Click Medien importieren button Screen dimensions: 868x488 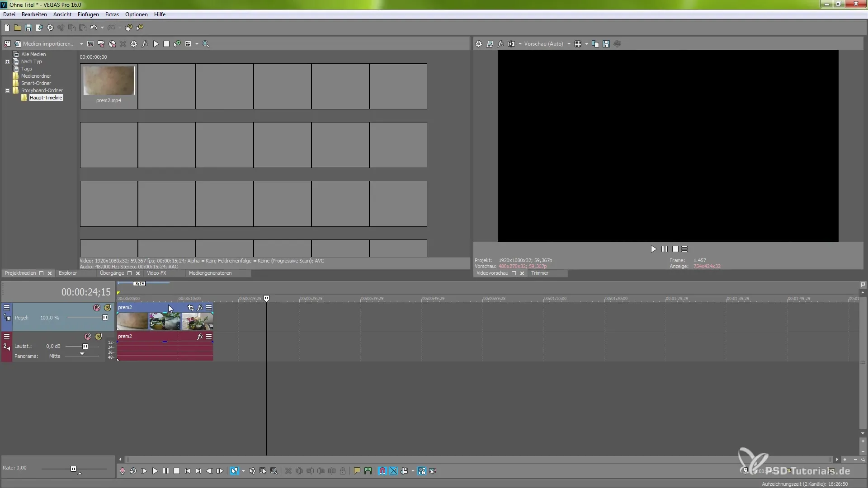pyautogui.click(x=45, y=44)
